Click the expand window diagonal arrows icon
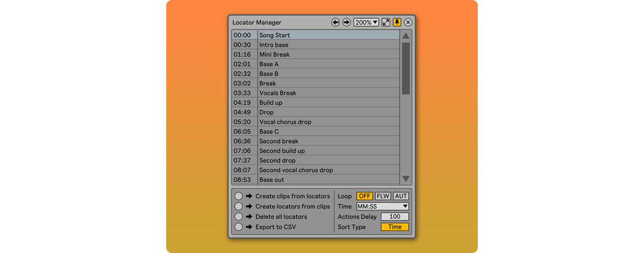 click(386, 23)
